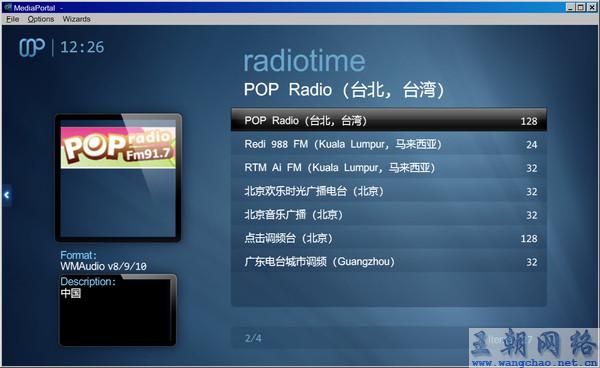Choose 广东电台城市调频 (Guangzhou) station
600x368 pixels.
[389, 262]
